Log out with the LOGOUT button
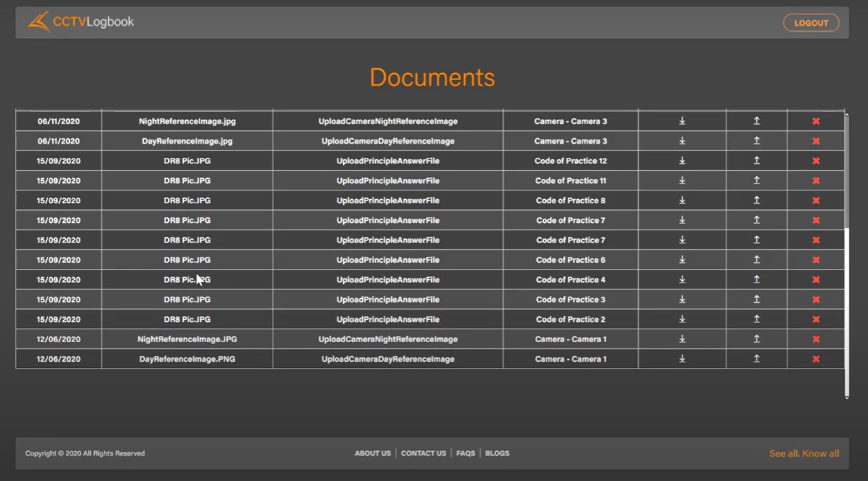868x481 pixels. click(811, 23)
